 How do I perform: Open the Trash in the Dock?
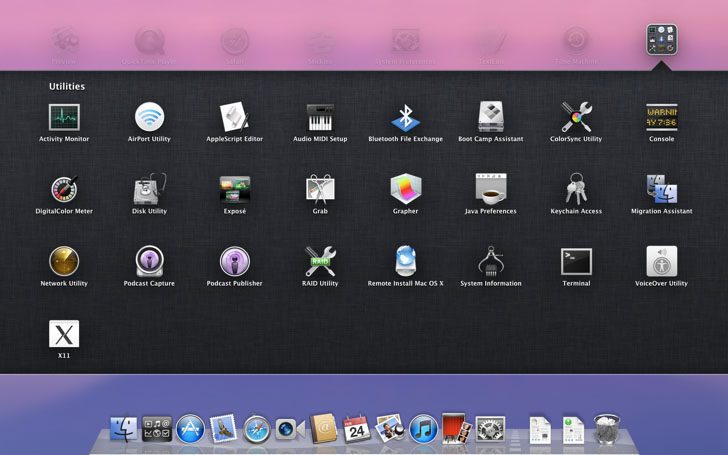point(607,428)
